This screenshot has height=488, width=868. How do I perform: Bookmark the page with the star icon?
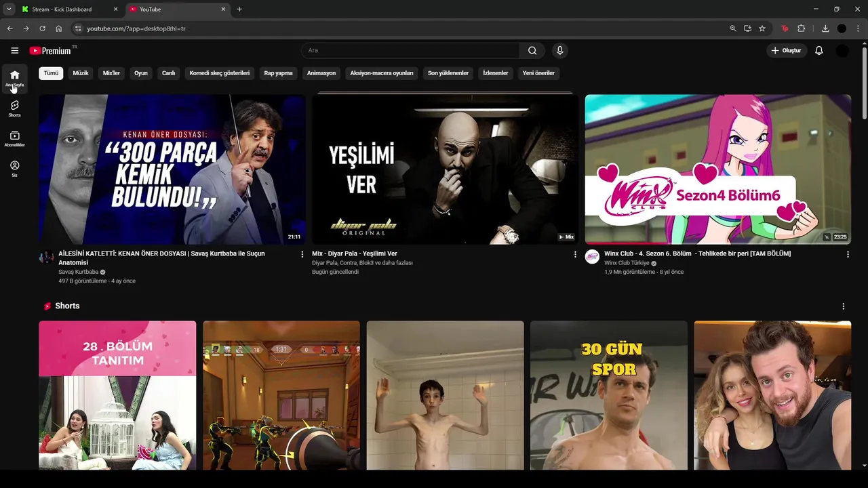coord(762,28)
